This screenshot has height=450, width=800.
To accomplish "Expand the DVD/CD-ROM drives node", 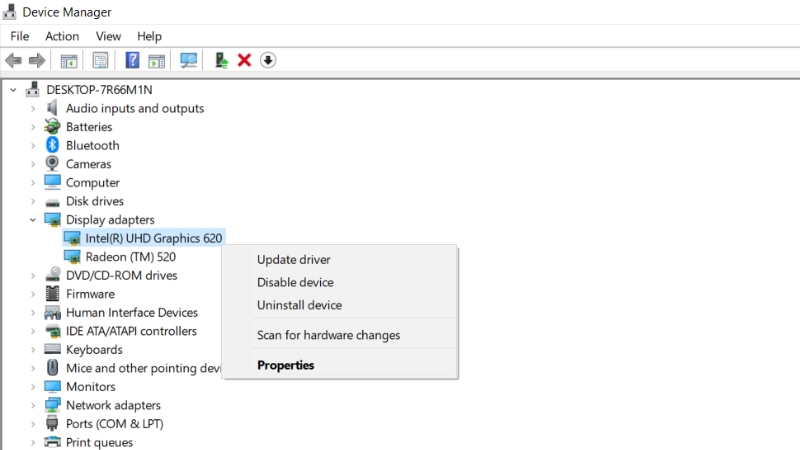I will pos(33,276).
